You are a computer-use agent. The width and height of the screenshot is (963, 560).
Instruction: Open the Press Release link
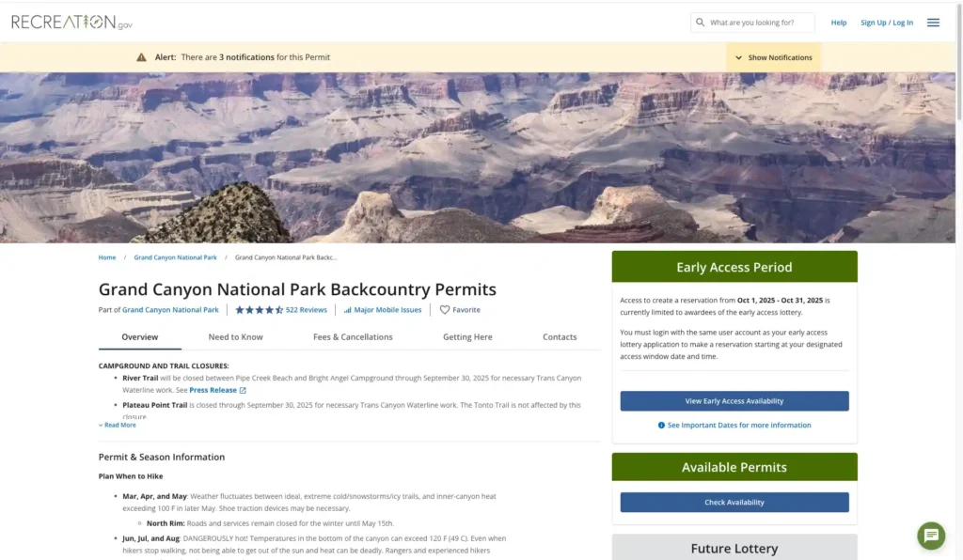pos(213,390)
